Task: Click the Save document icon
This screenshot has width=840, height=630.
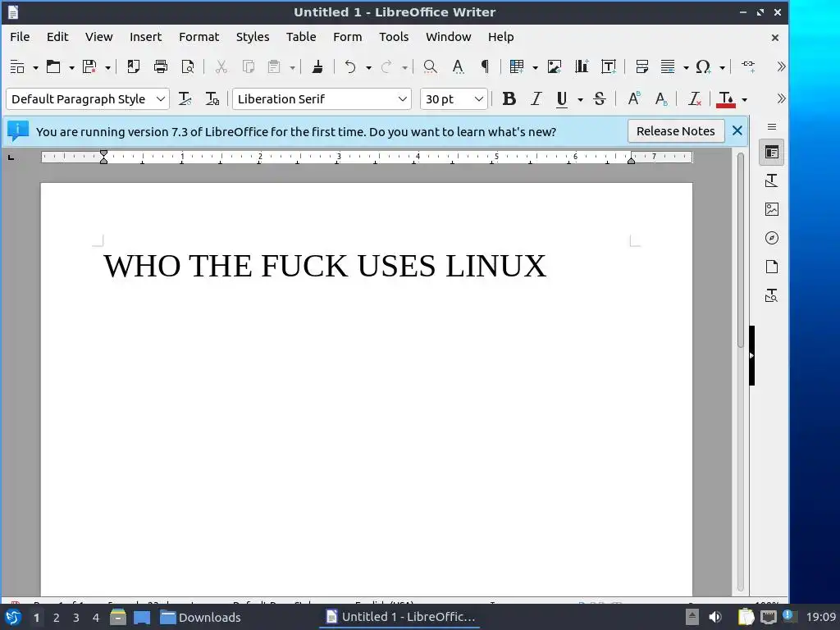Action: [x=89, y=66]
